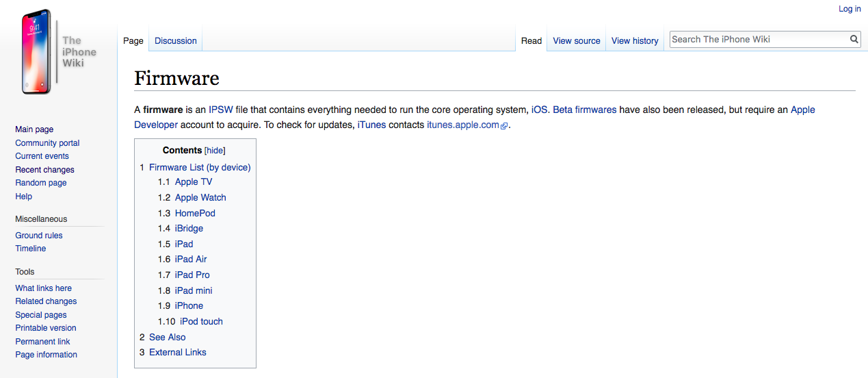The height and width of the screenshot is (378, 868).
Task: Copy the Permanent link
Action: tap(42, 342)
